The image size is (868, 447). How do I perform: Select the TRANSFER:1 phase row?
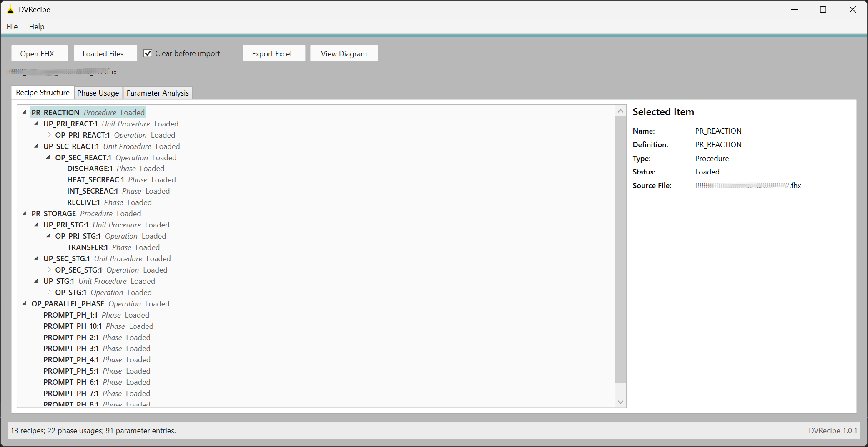click(x=113, y=247)
